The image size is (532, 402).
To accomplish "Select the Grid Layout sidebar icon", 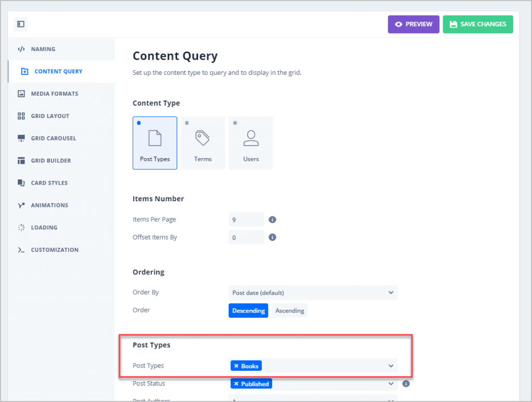I will pos(22,115).
